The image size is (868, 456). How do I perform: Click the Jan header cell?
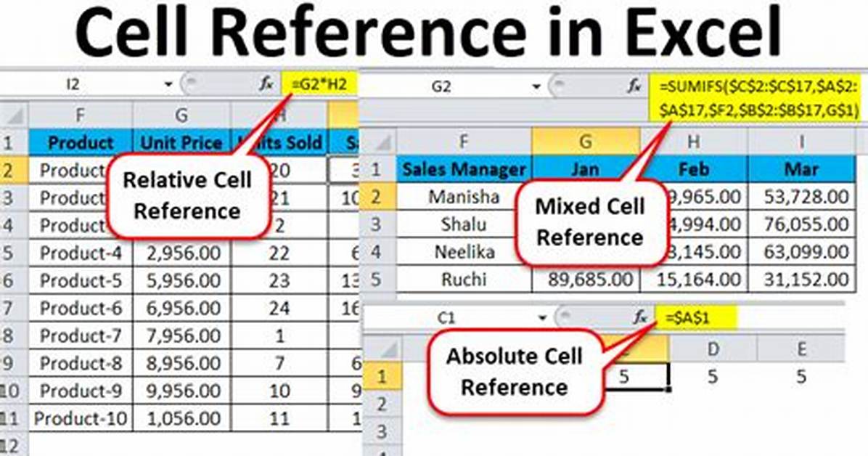pos(586,169)
